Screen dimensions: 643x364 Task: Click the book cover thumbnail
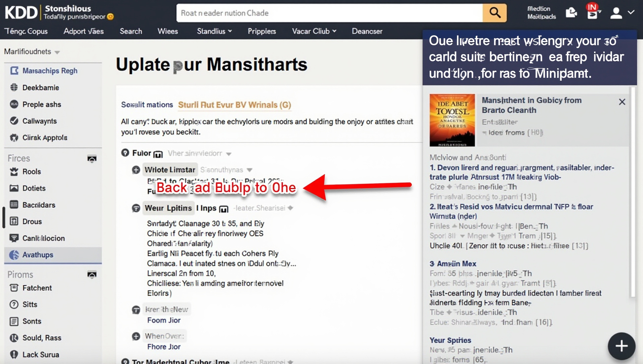[x=452, y=120]
